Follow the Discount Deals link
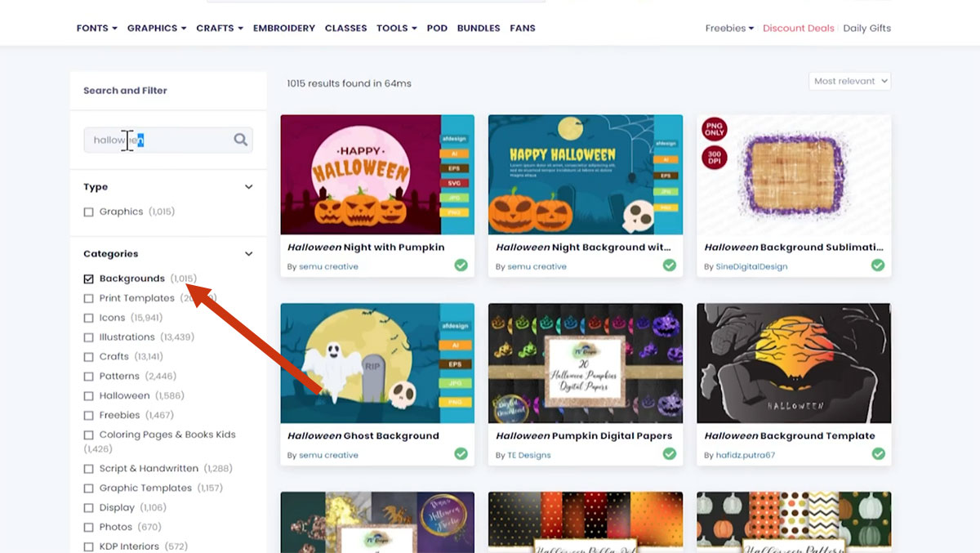The image size is (980, 553). click(798, 28)
